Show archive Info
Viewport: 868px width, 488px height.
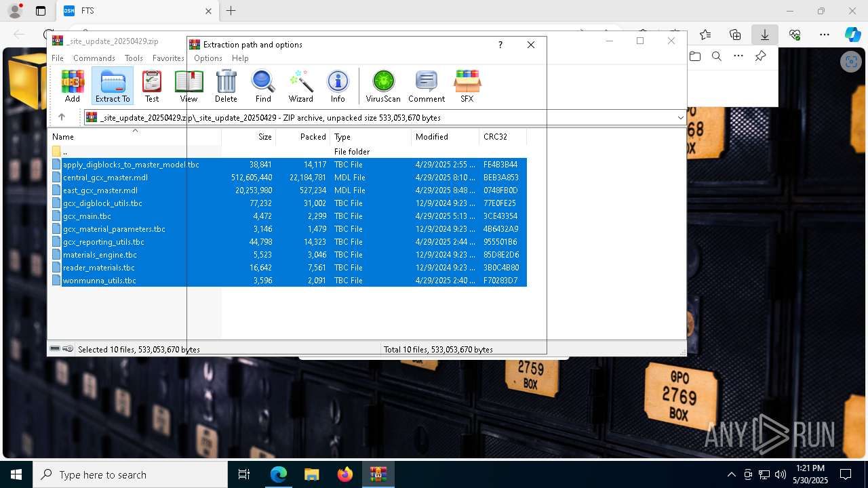point(338,85)
